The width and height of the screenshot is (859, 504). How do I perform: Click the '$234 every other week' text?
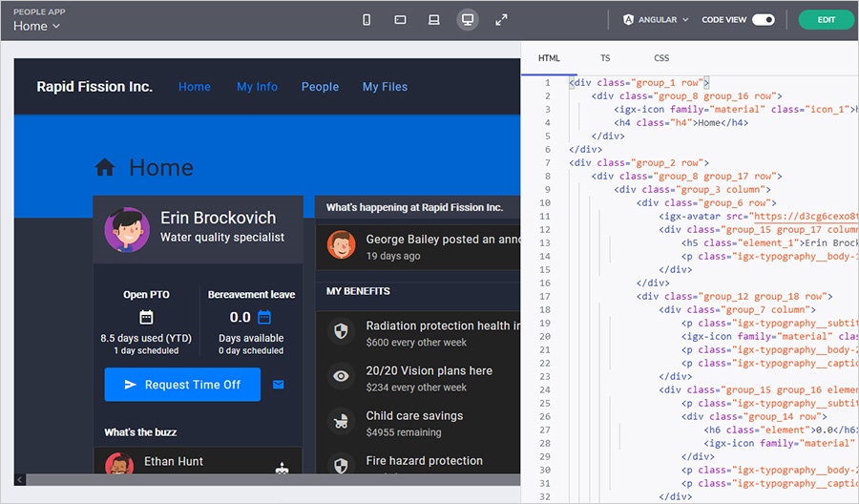(x=416, y=388)
